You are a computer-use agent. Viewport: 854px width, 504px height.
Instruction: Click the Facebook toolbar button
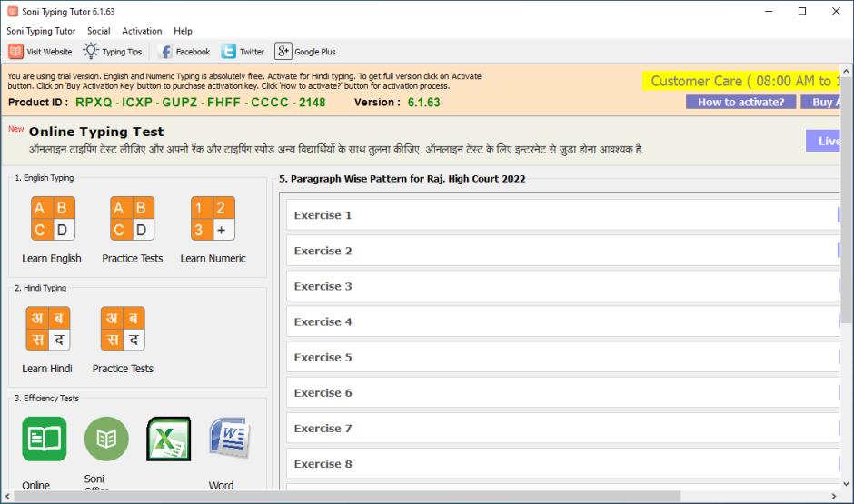click(x=184, y=52)
